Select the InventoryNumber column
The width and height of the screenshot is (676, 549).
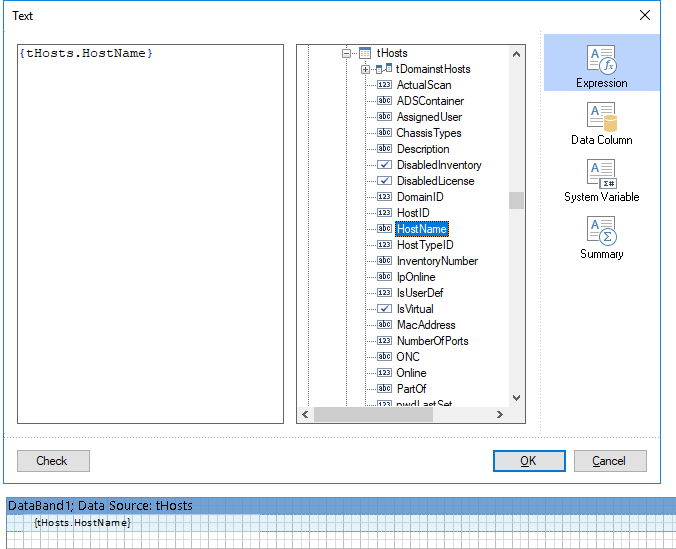(x=437, y=261)
